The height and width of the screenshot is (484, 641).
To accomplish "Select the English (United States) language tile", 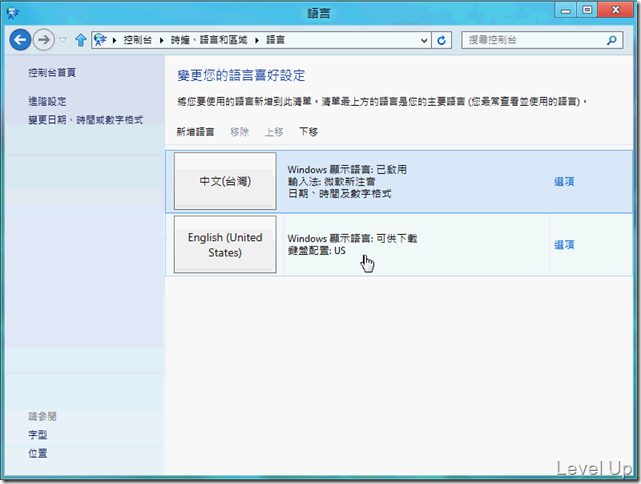I will pyautogui.click(x=225, y=244).
